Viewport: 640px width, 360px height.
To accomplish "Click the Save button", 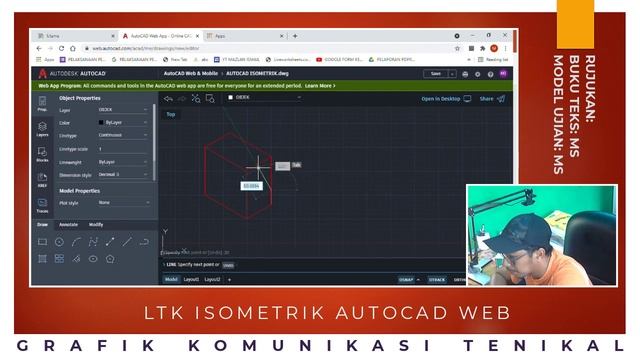I will [436, 74].
